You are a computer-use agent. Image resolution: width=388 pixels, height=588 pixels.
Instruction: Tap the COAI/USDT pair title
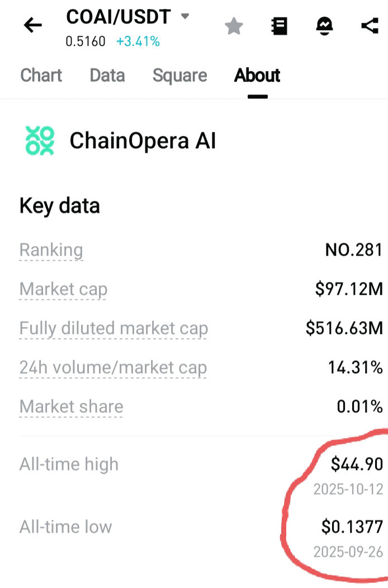point(119,17)
